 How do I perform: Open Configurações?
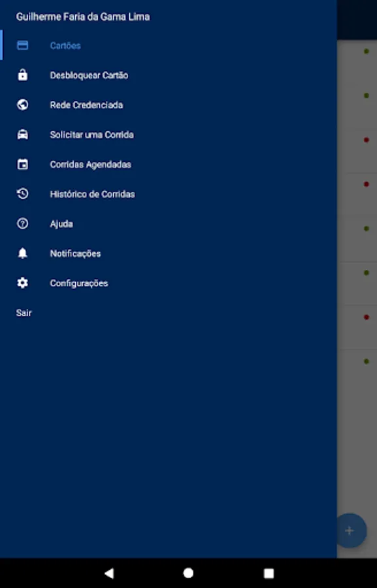click(169, 283)
